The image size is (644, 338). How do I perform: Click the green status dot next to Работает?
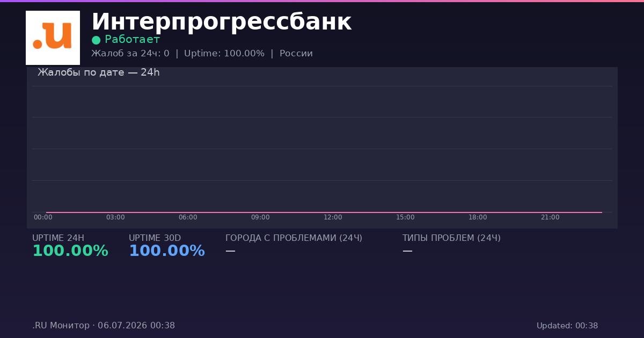pos(96,40)
